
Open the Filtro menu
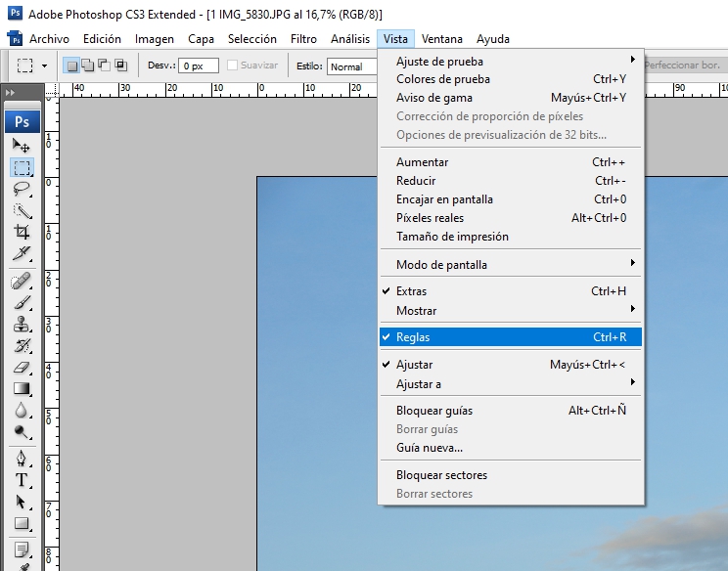point(303,39)
